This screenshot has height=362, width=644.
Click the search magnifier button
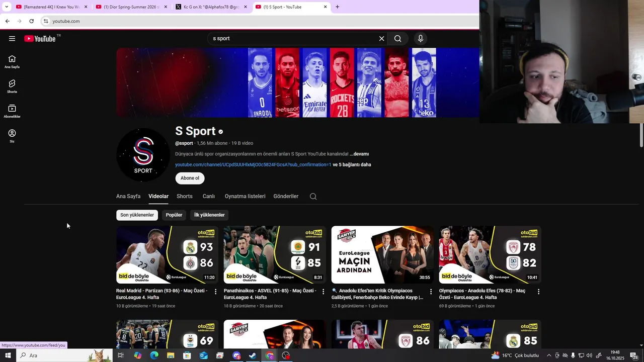pos(398,39)
